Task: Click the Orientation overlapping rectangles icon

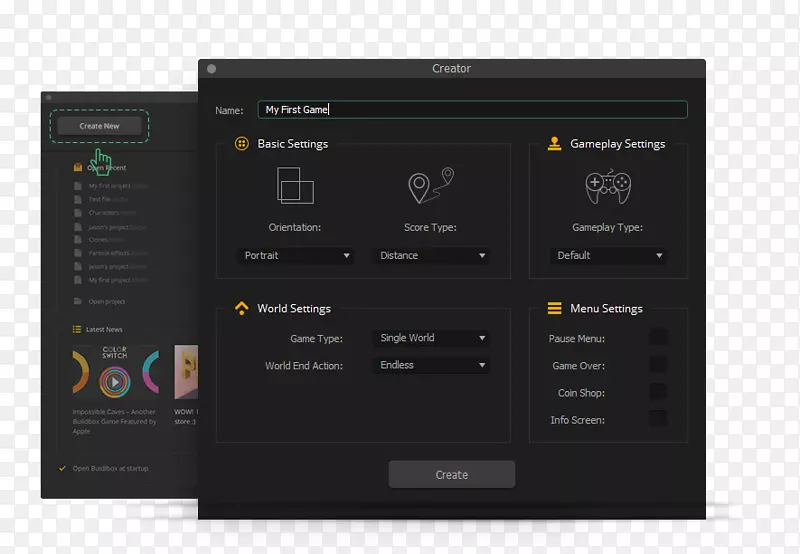Action: click(295, 186)
